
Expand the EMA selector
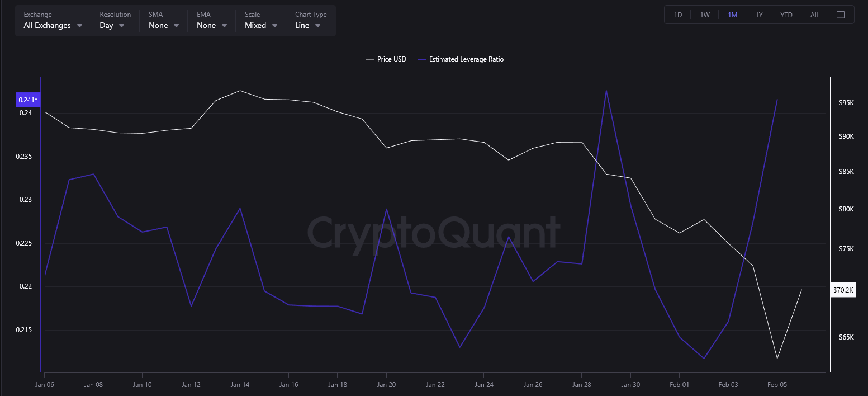point(211,25)
